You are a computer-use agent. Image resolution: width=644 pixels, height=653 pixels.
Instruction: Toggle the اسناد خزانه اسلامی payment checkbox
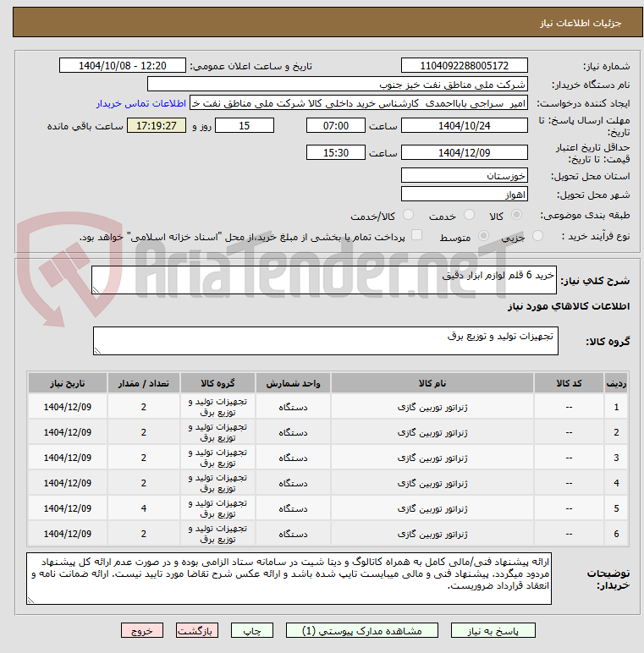[416, 235]
